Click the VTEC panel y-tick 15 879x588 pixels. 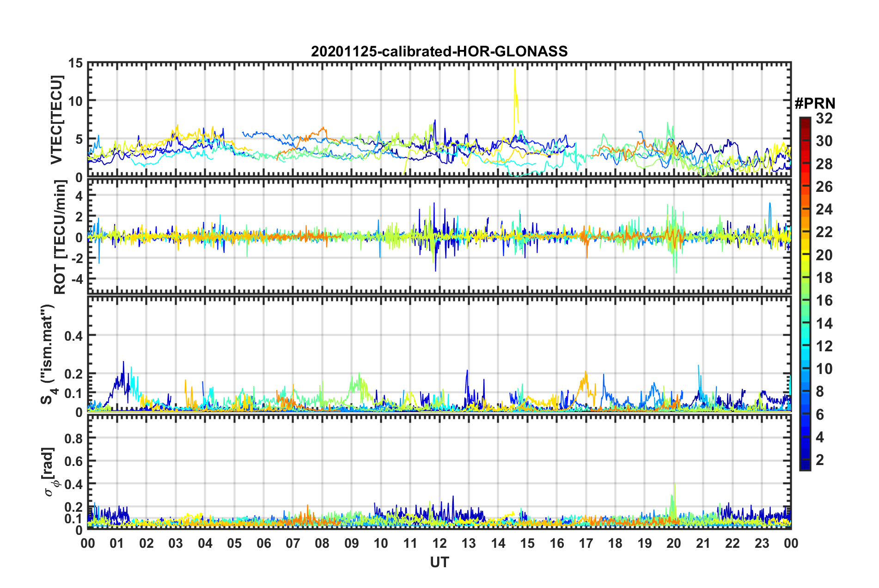[x=75, y=63]
